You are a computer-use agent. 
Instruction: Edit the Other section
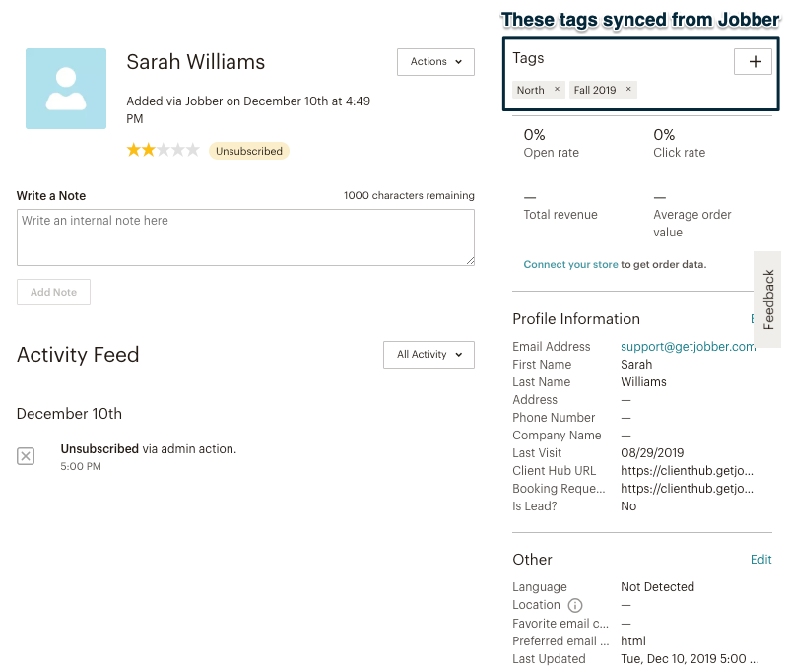tap(760, 560)
